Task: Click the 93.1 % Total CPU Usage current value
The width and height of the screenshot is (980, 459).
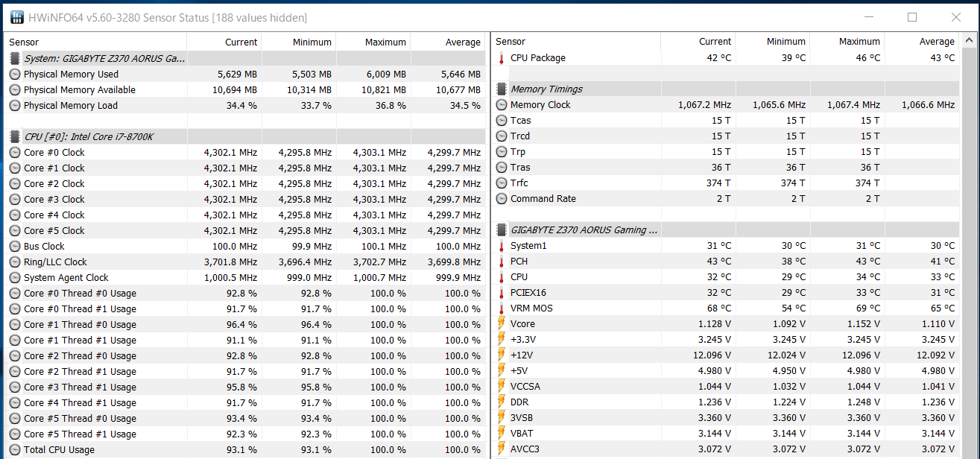Action: point(242,450)
